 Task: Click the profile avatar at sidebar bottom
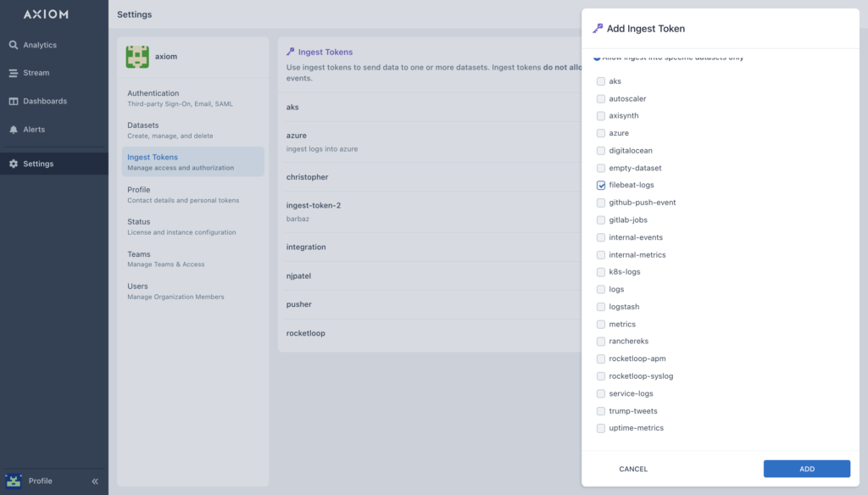[x=14, y=481]
